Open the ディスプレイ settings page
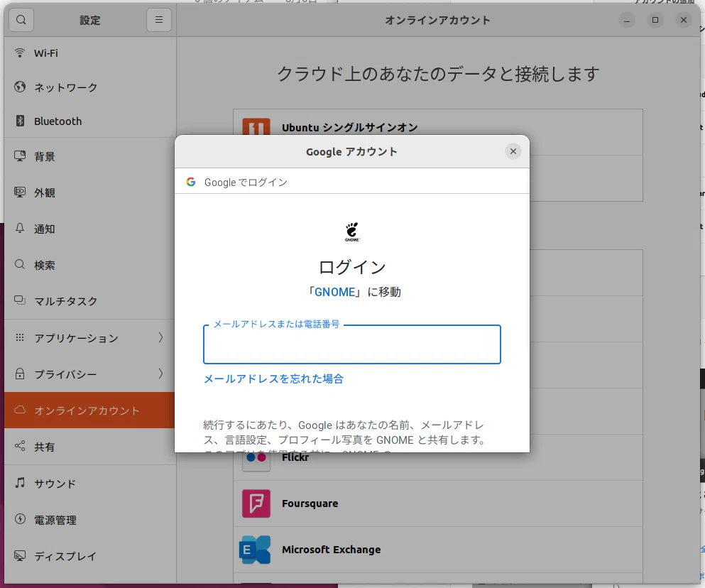This screenshot has height=588, width=705. pyautogui.click(x=90, y=556)
